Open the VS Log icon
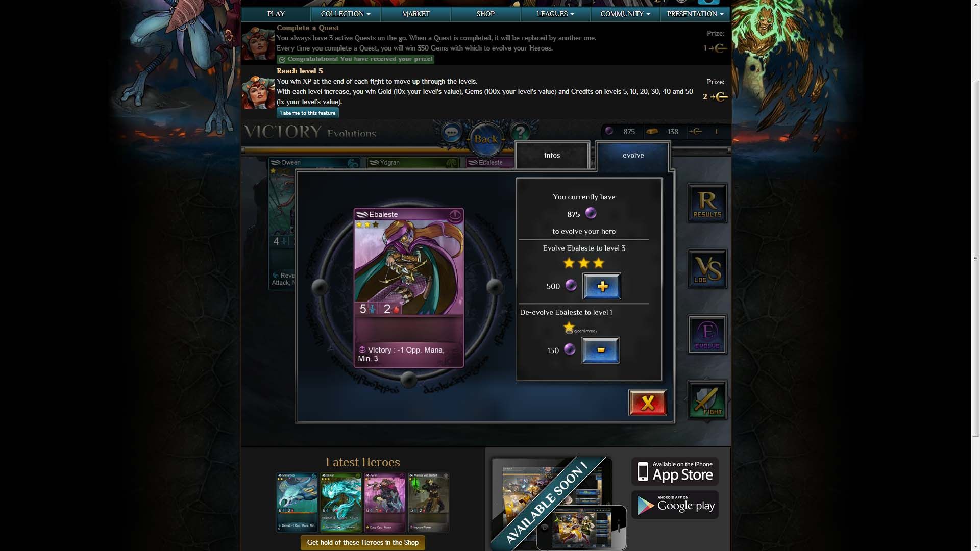This screenshot has height=551, width=980. tap(707, 269)
